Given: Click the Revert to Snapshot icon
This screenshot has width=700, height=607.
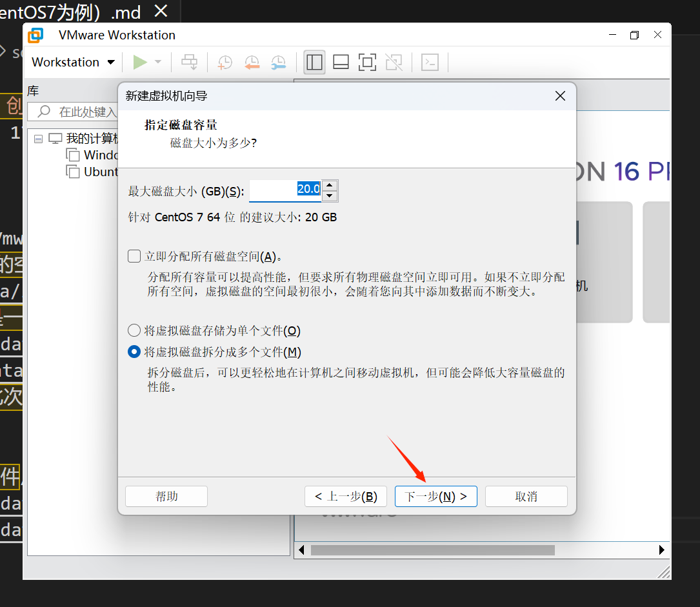Looking at the screenshot, I should 252,62.
